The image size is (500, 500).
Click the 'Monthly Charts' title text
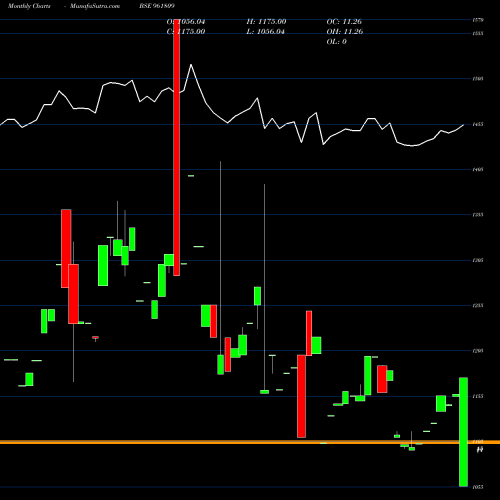click(29, 6)
